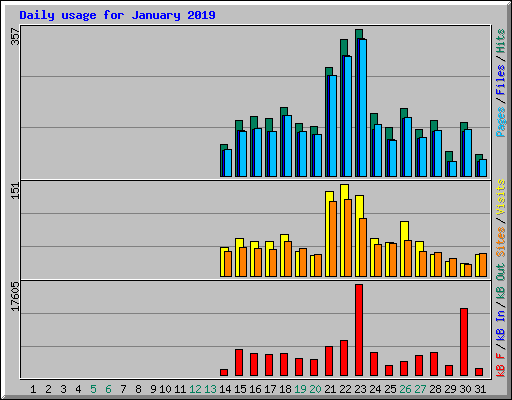The height and width of the screenshot is (400, 512).
Task: Click green weekend day label 20
Action: (315, 389)
